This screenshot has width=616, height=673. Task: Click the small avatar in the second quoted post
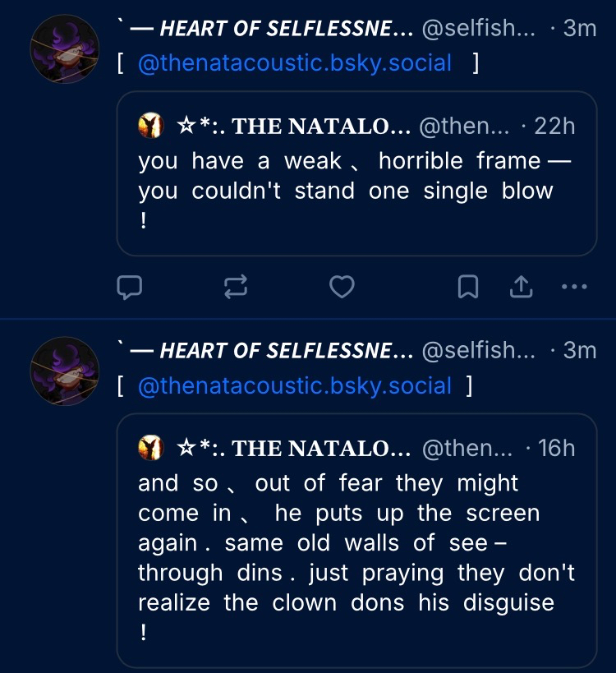point(150,448)
